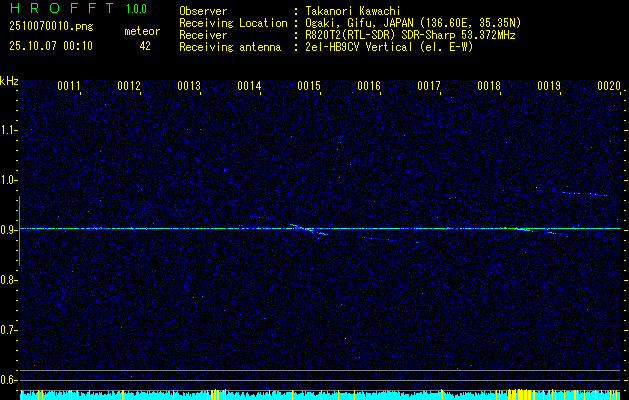Click the meteor count 42

click(145, 46)
